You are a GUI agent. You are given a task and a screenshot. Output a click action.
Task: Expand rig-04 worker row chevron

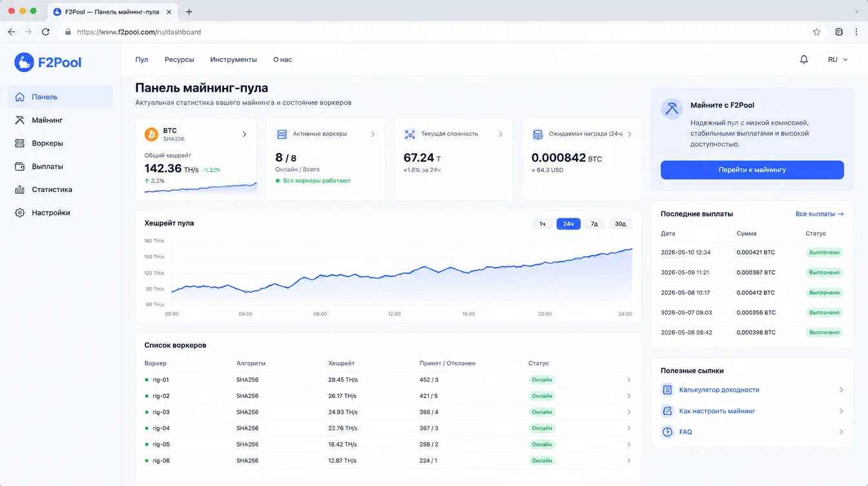tap(629, 428)
